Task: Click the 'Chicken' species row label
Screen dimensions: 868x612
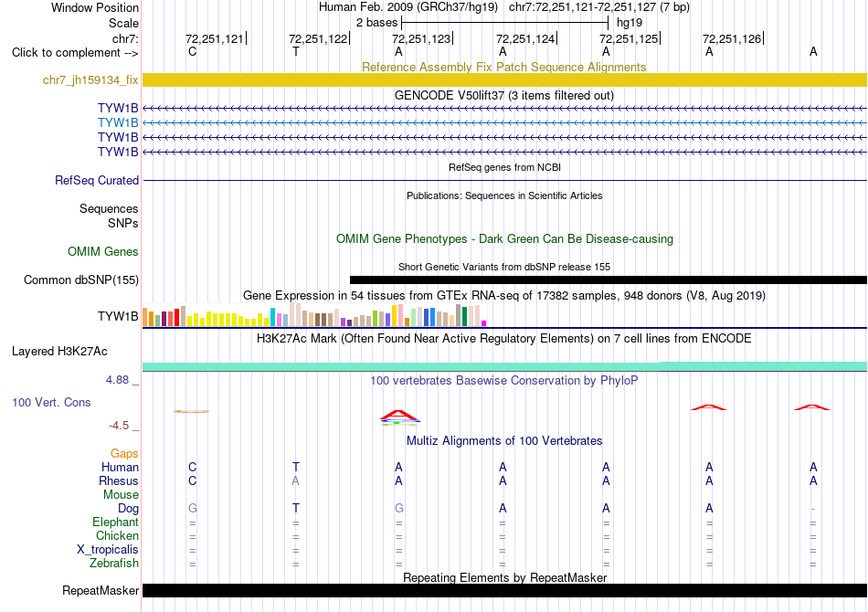Action: pos(117,535)
